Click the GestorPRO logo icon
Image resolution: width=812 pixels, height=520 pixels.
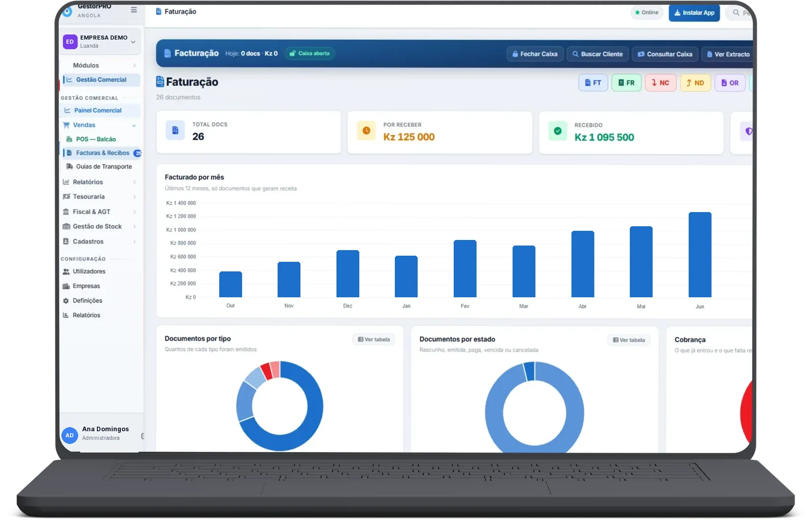point(67,11)
